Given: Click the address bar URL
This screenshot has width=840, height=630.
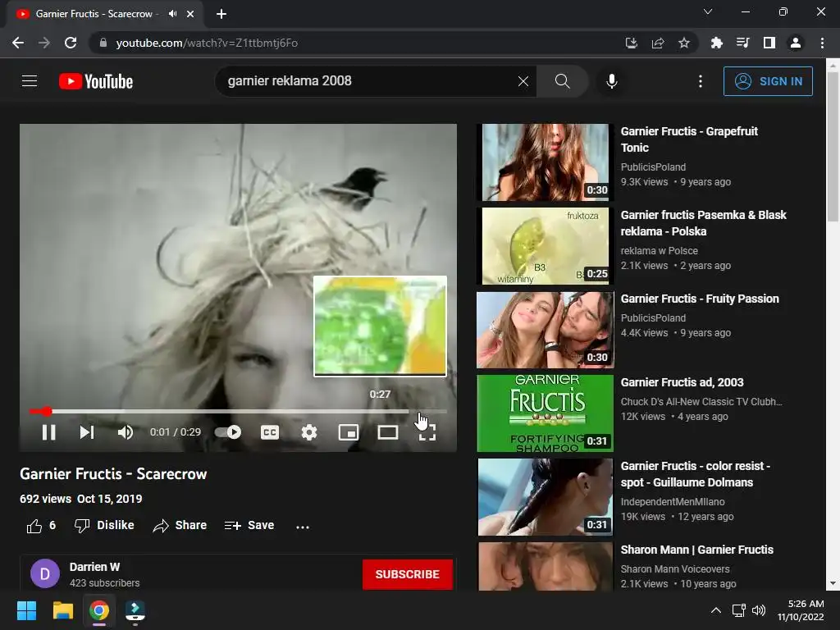Looking at the screenshot, I should [207, 43].
